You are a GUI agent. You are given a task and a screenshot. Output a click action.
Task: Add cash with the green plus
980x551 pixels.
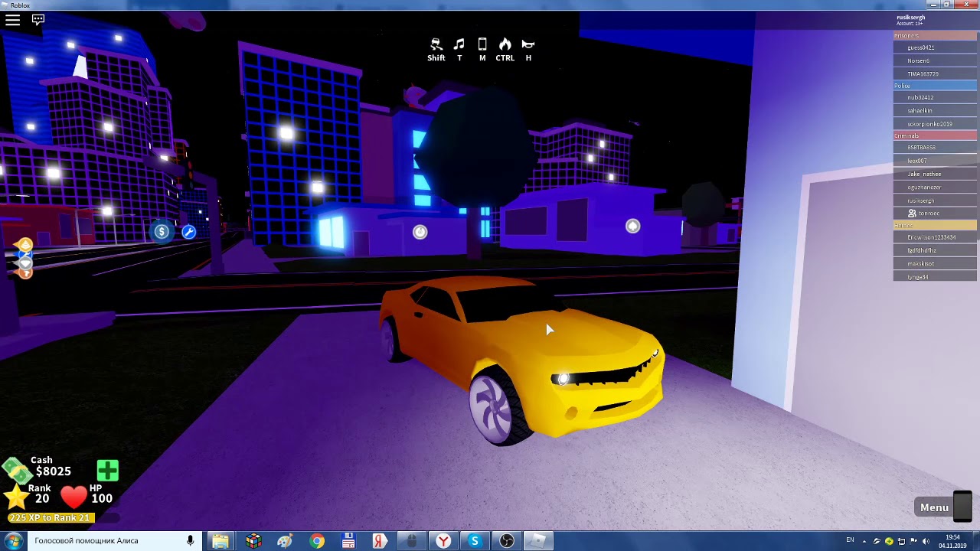coord(108,471)
